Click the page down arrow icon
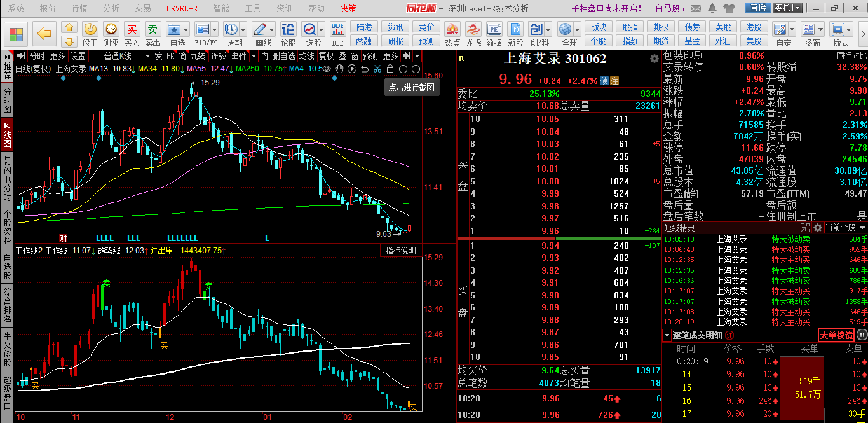 70,41
